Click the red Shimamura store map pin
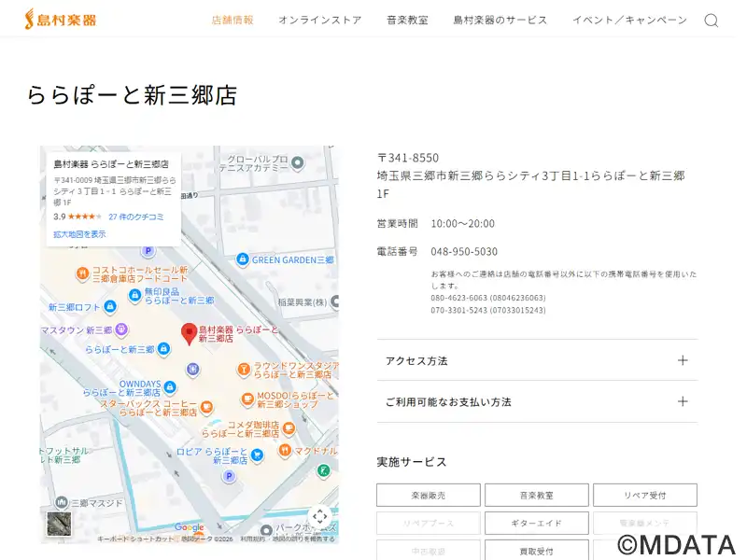The width and height of the screenshot is (747, 560). pos(189,333)
